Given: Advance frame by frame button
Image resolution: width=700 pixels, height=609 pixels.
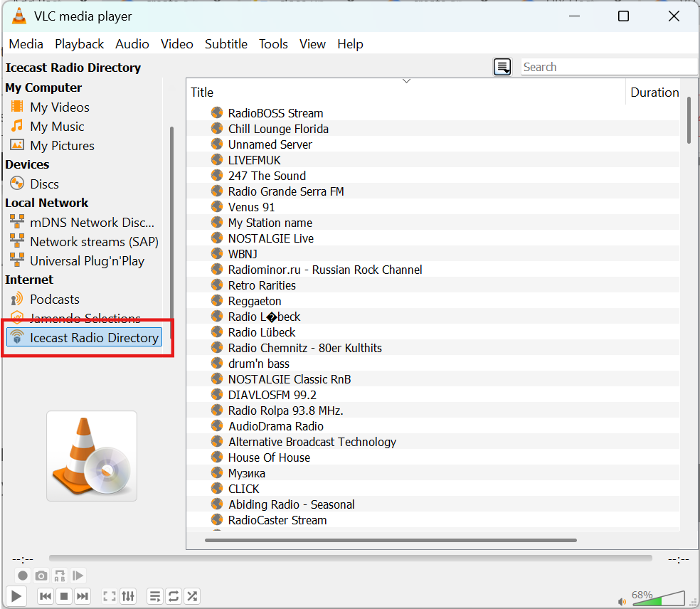Looking at the screenshot, I should (x=78, y=576).
